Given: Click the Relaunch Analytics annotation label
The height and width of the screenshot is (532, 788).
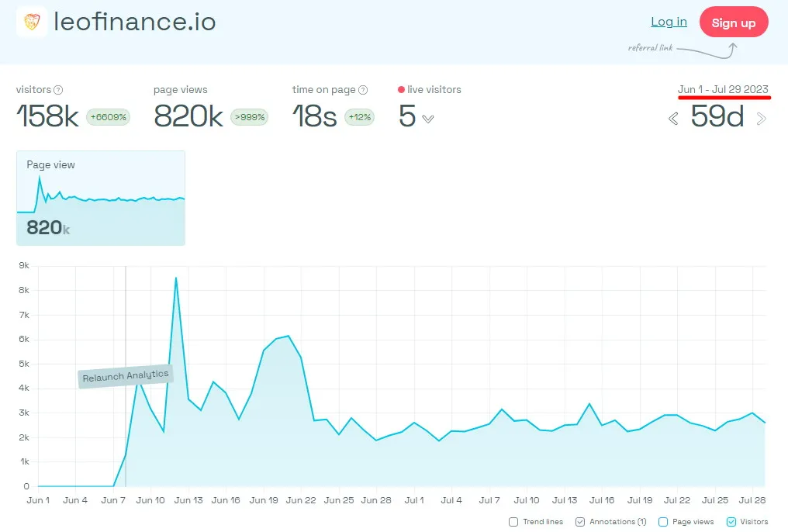Looking at the screenshot, I should [x=126, y=376].
